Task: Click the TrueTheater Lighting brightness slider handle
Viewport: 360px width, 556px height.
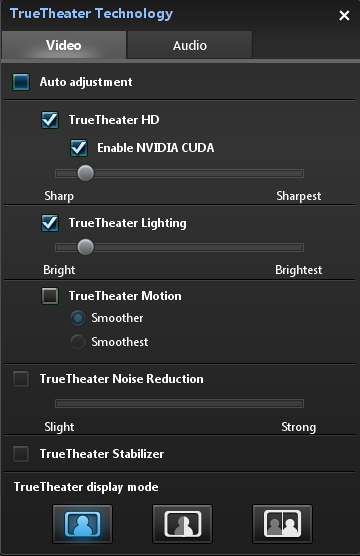Action: tap(85, 247)
